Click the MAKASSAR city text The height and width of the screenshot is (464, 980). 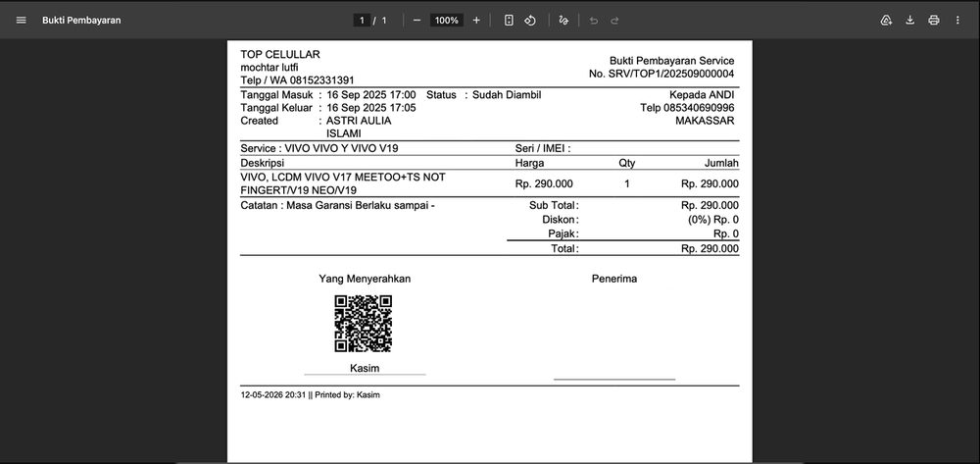(705, 120)
